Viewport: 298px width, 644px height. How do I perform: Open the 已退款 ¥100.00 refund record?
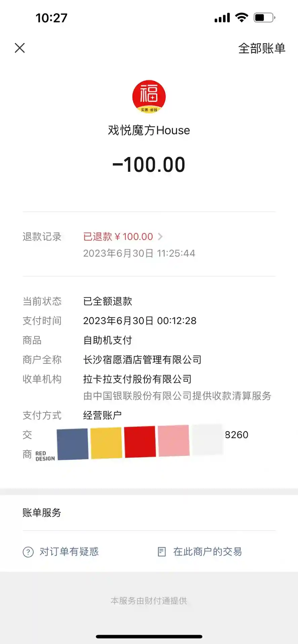pyautogui.click(x=118, y=237)
